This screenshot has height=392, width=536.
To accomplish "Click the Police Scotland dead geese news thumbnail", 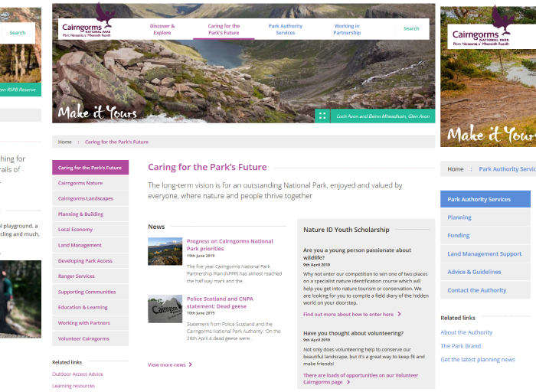I will (x=165, y=309).
